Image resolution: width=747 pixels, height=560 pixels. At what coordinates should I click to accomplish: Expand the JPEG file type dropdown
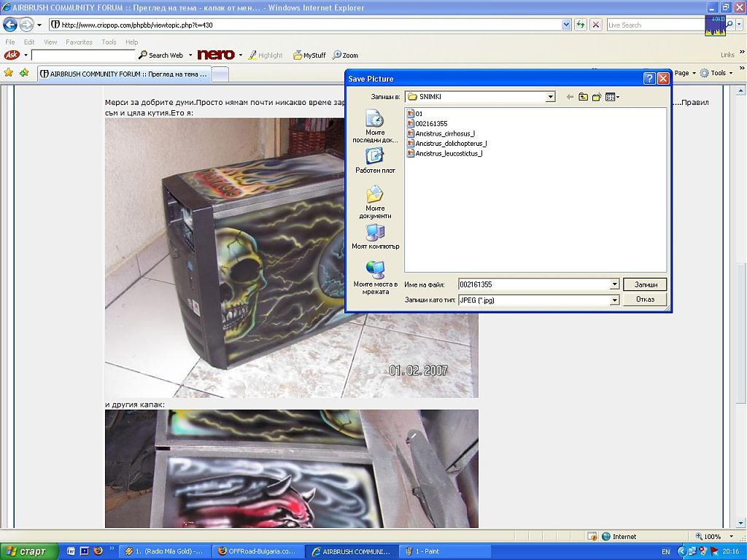pos(614,300)
